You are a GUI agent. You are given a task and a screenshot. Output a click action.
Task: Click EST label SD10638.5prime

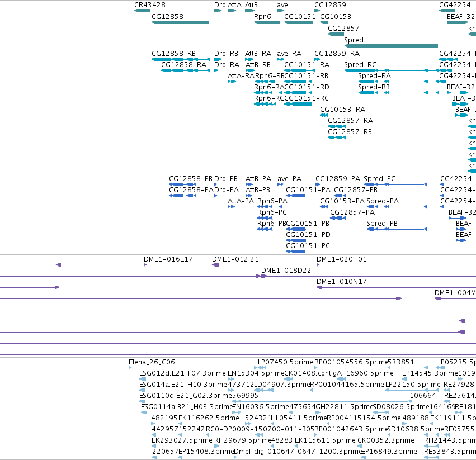(x=416, y=429)
